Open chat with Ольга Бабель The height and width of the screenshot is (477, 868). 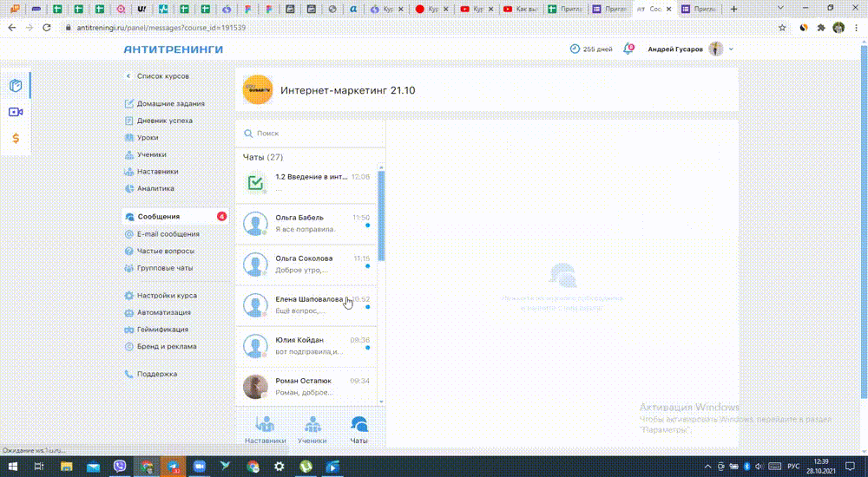[299, 223]
